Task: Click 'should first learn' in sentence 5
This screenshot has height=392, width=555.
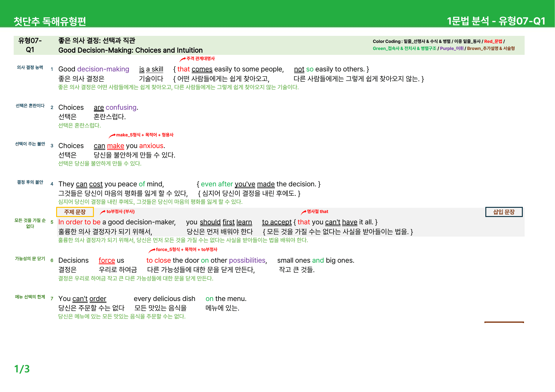Action: point(226,222)
